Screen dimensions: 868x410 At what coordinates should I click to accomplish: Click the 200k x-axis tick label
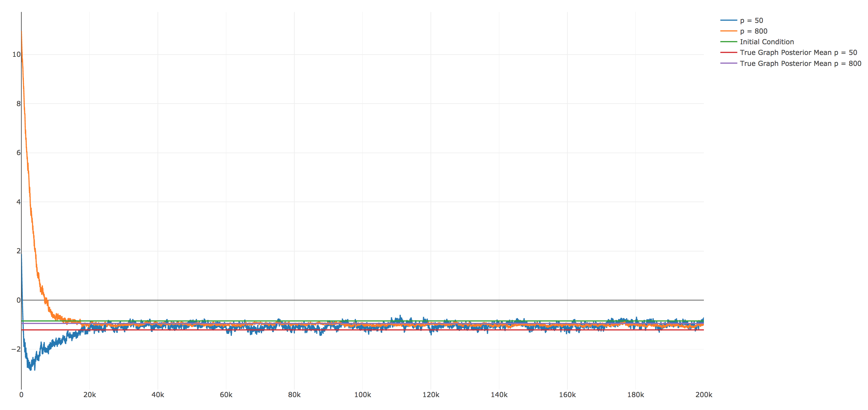pos(704,395)
